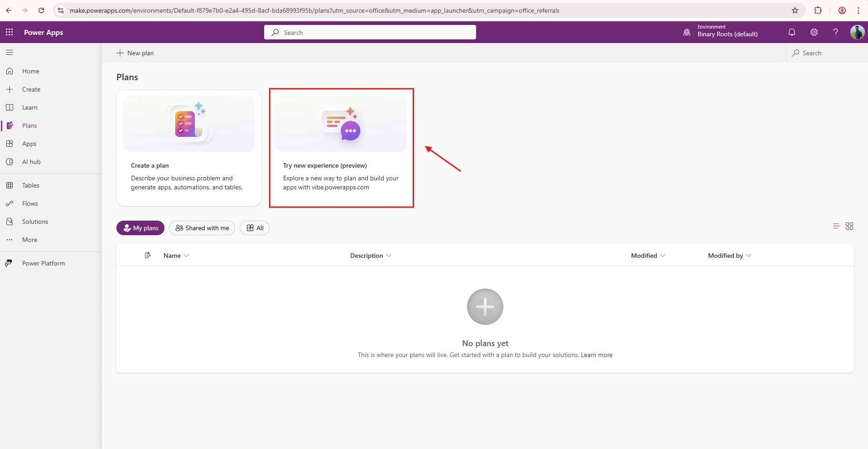Open the Settings gear
The width and height of the screenshot is (868, 449).
(x=814, y=32)
